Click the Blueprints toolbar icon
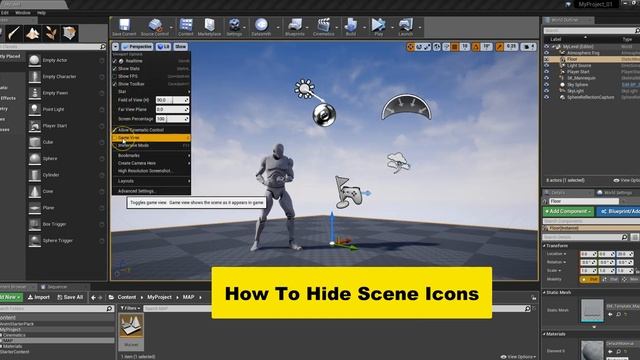Screen dimensions: 640x360 pos(295,25)
